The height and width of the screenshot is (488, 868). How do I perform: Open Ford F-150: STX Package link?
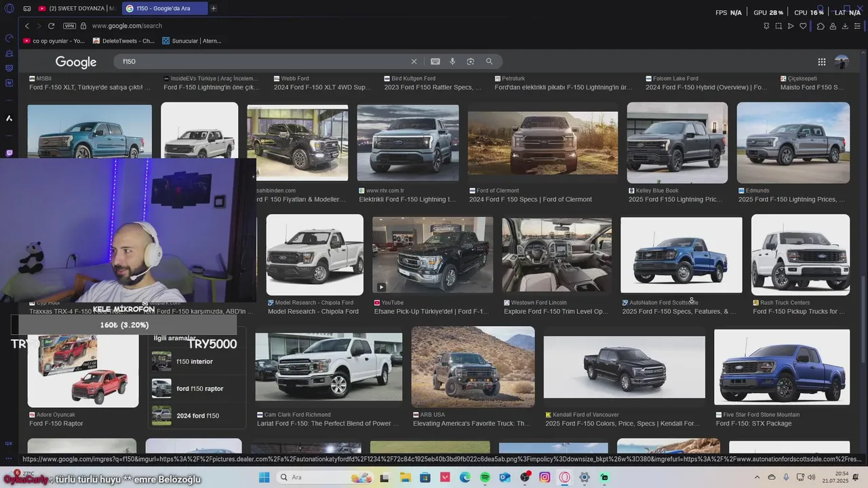[x=753, y=424]
